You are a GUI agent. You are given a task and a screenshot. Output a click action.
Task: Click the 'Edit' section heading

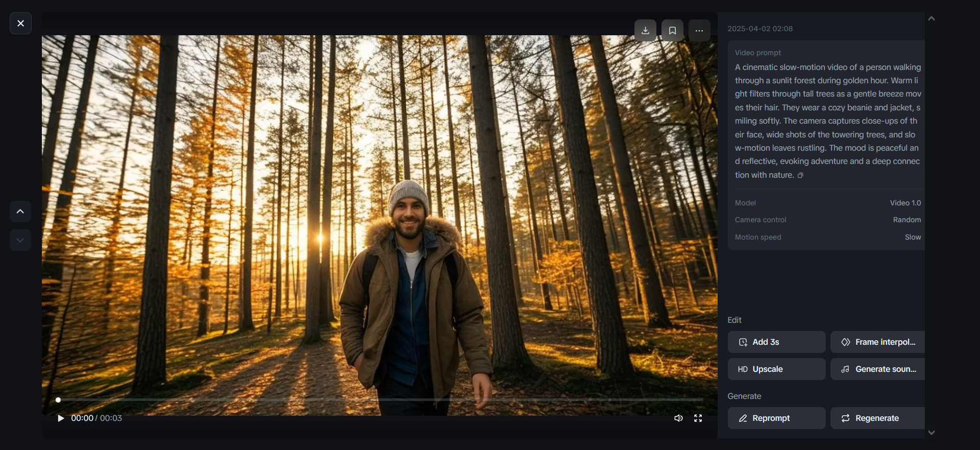[x=734, y=320]
